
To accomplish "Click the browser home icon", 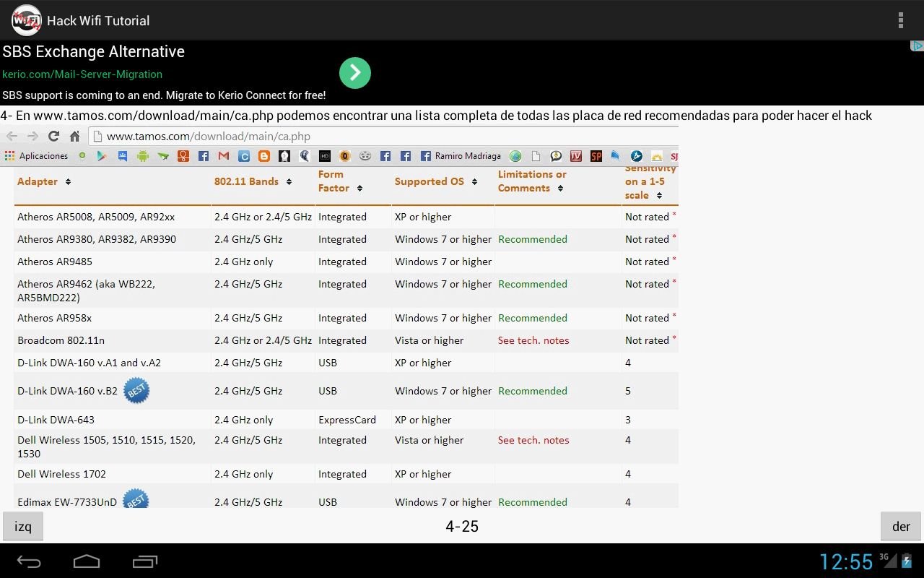I will pyautogui.click(x=74, y=136).
